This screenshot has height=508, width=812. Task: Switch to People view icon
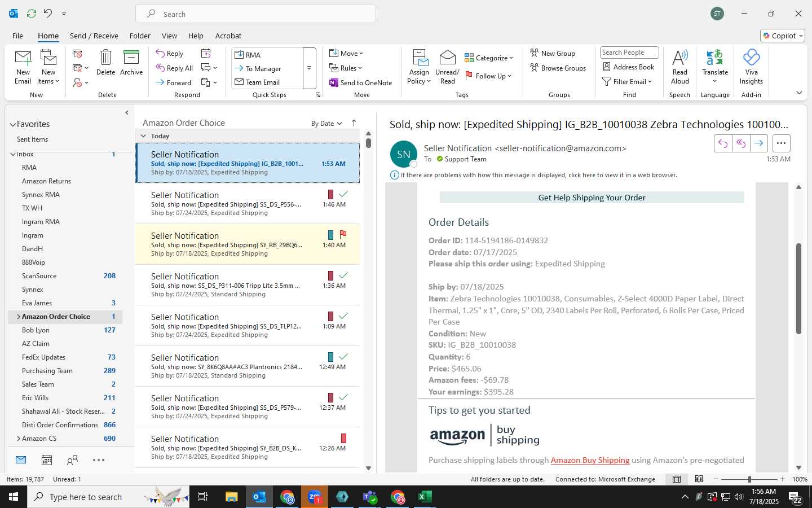click(72, 460)
